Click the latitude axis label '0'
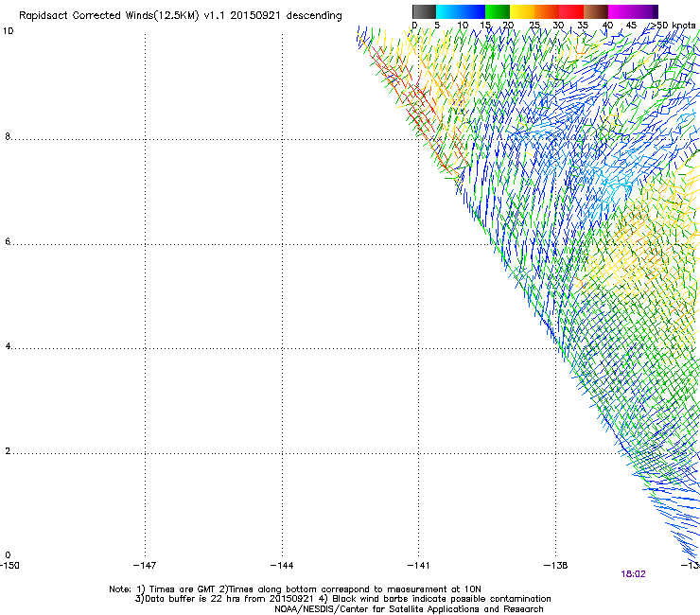 click(x=8, y=555)
